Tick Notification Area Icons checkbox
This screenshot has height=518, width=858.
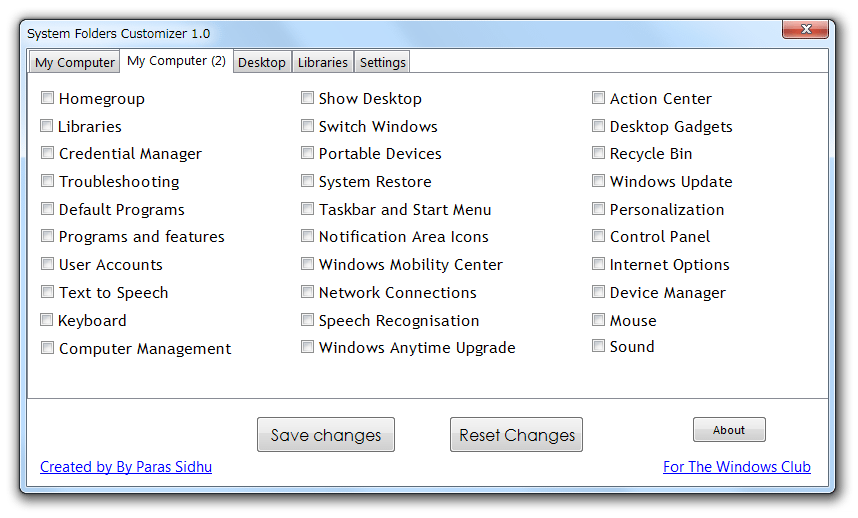pyautogui.click(x=308, y=236)
